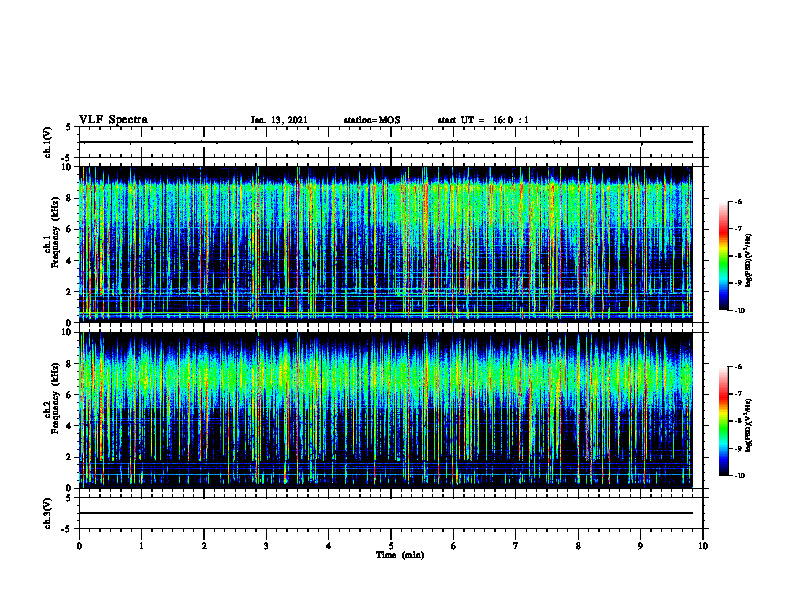
Task: Click the "Time (min)" axis title
Action: click(400, 555)
